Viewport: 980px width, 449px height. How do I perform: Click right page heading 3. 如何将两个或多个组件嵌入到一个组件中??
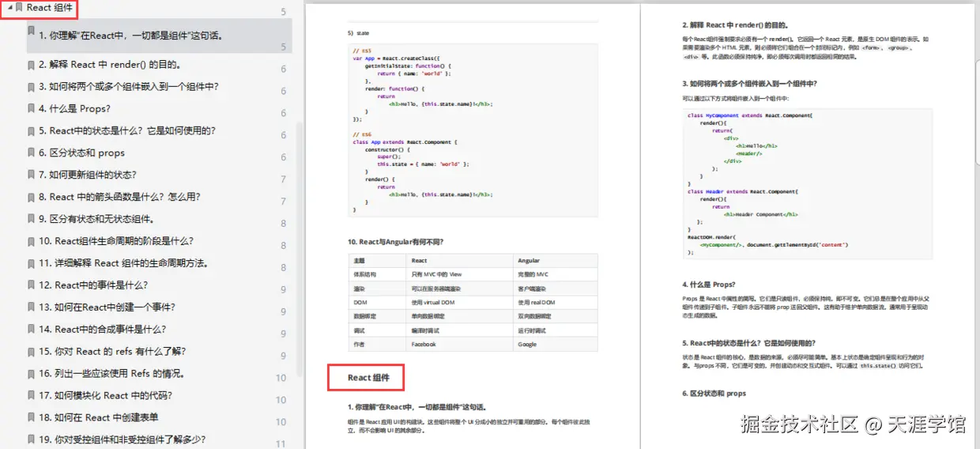pos(749,83)
